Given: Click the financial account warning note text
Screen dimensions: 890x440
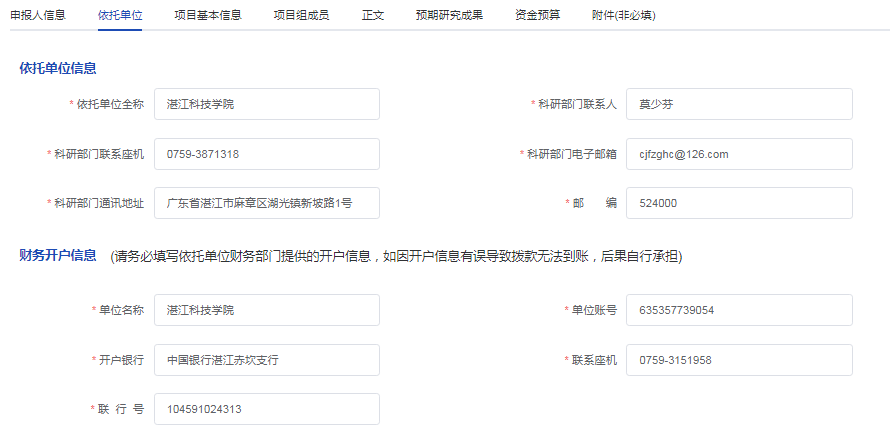Looking at the screenshot, I should (x=396, y=257).
